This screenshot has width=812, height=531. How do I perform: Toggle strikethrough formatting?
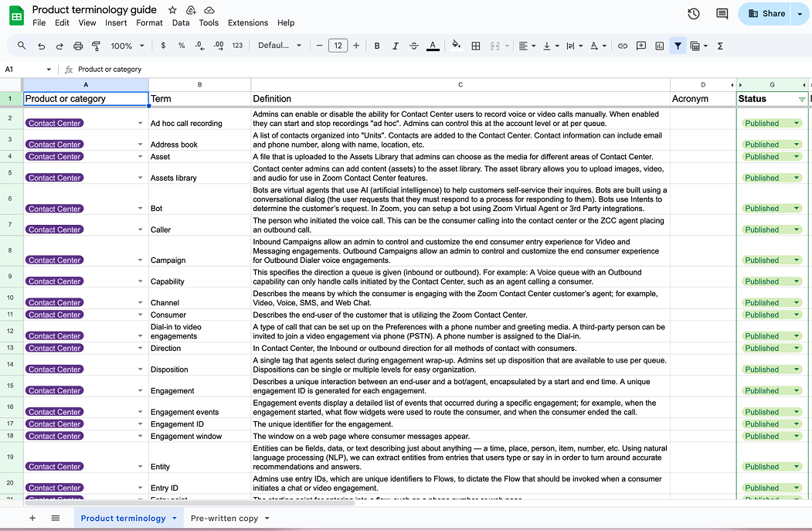tap(413, 46)
